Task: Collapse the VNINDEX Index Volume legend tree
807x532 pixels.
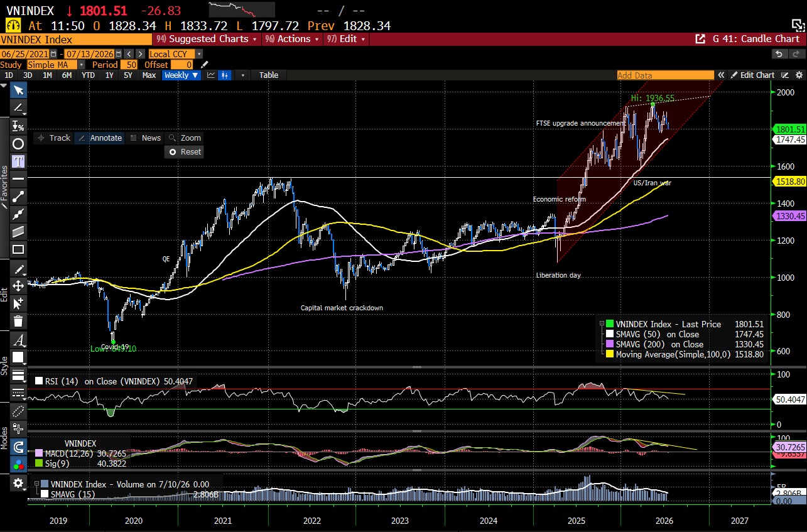Action: click(x=37, y=484)
